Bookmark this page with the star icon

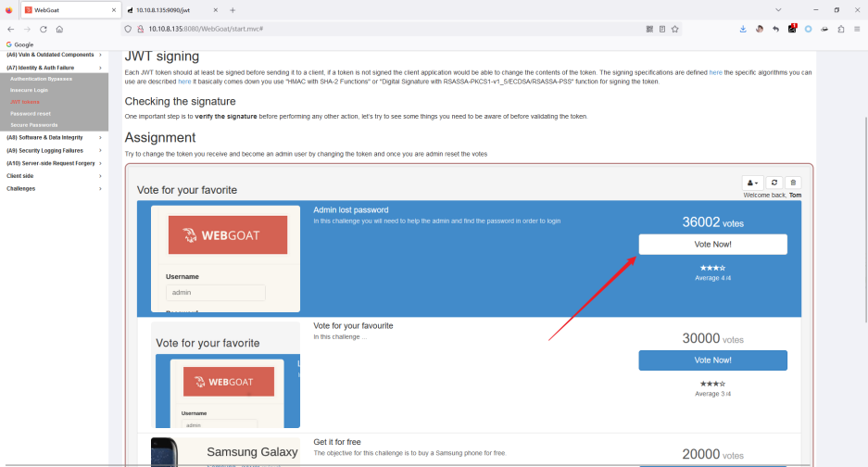point(674,29)
